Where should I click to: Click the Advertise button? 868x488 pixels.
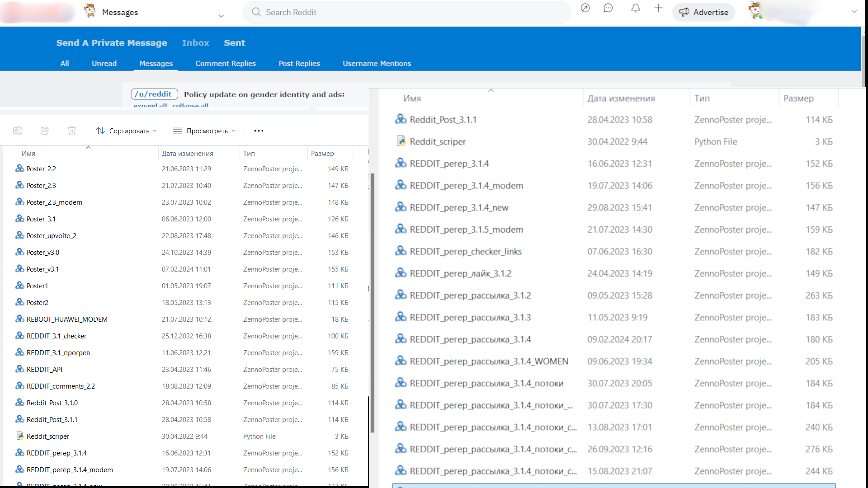[x=703, y=12]
